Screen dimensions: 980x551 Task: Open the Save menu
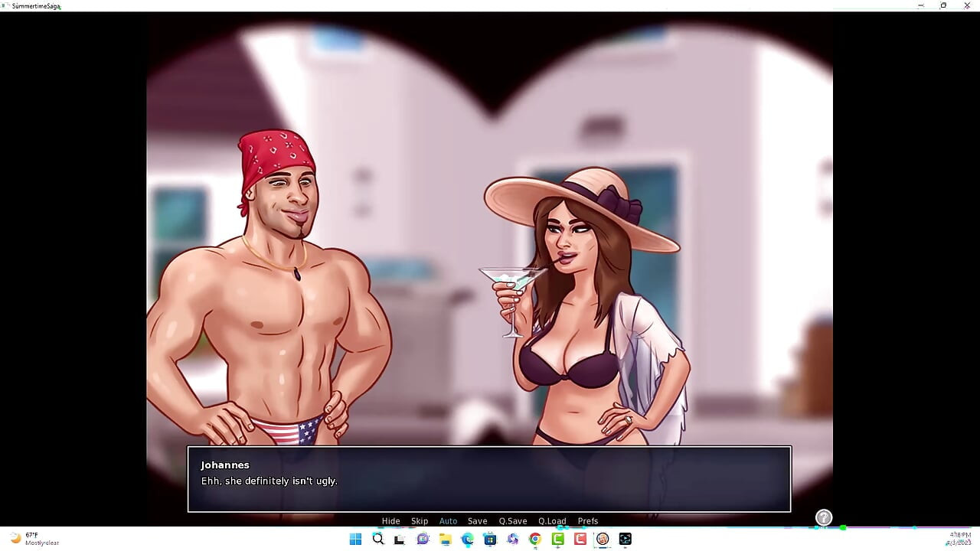pyautogui.click(x=478, y=521)
